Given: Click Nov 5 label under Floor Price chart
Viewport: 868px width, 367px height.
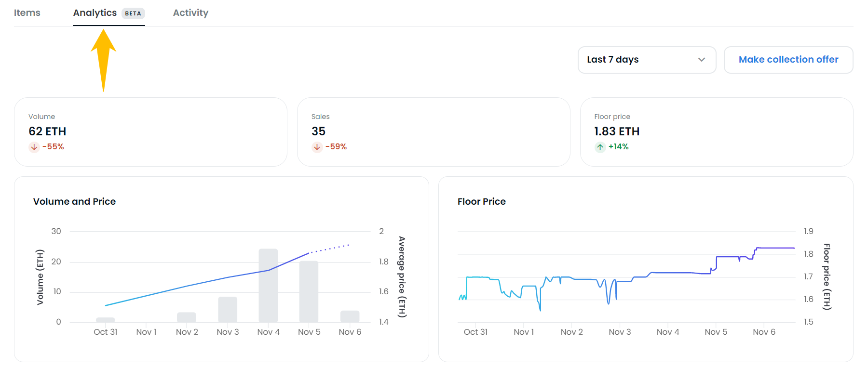Looking at the screenshot, I should [716, 332].
